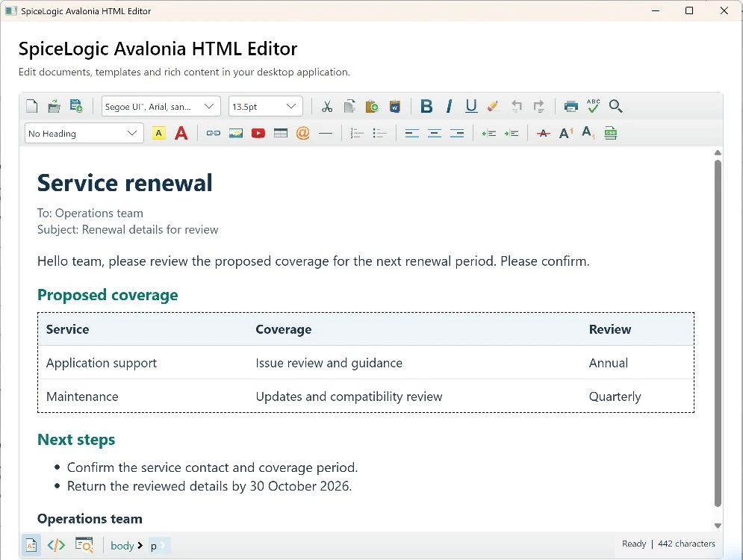Click the Application support table cell
The height and width of the screenshot is (560, 743).
[x=102, y=363]
